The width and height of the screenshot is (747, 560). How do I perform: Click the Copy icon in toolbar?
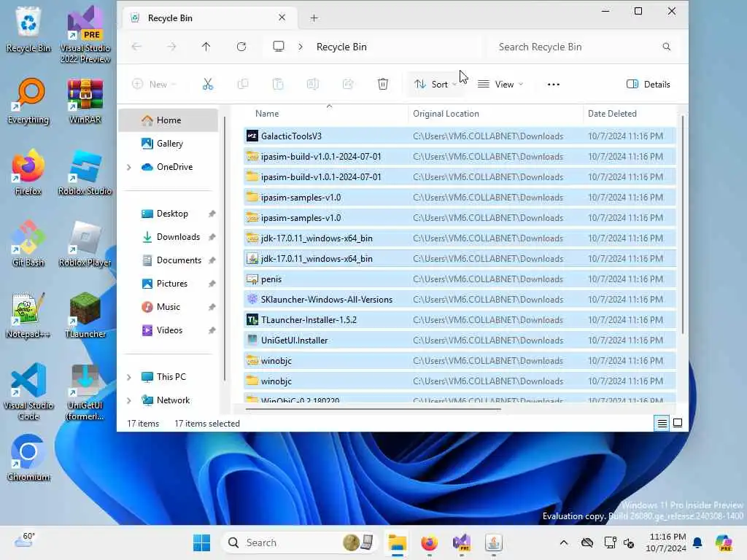tap(243, 85)
